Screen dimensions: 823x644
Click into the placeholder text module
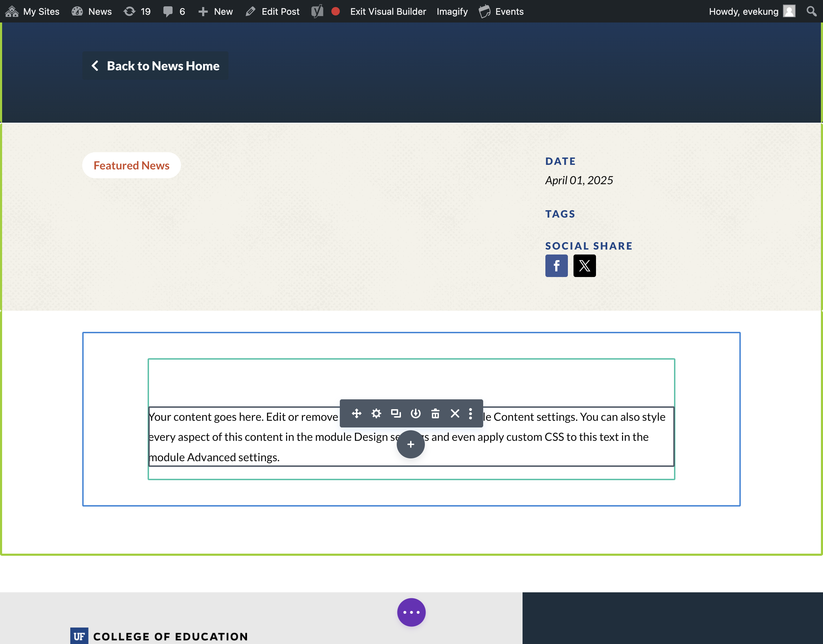411,437
